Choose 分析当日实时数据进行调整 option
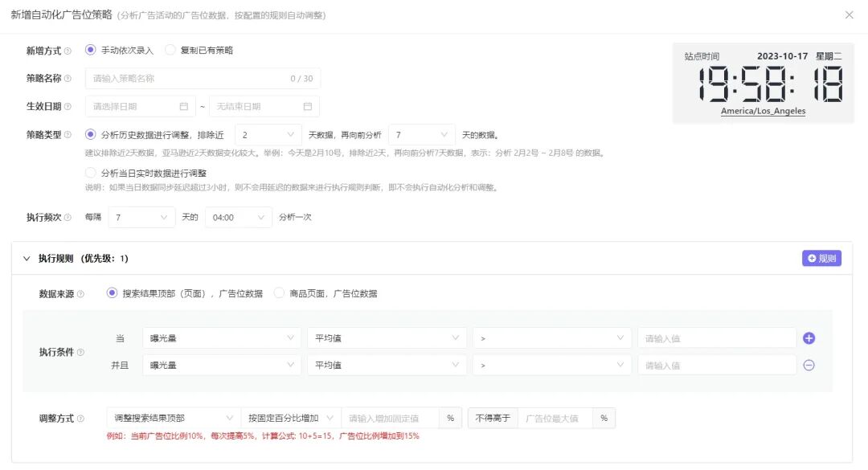 pyautogui.click(x=91, y=172)
